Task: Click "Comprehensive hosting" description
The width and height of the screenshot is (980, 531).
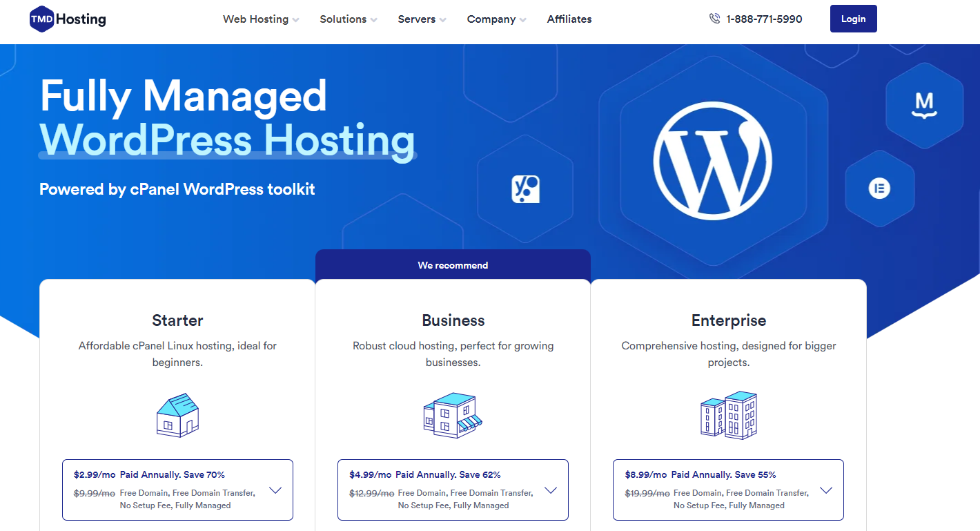Action: (x=728, y=354)
